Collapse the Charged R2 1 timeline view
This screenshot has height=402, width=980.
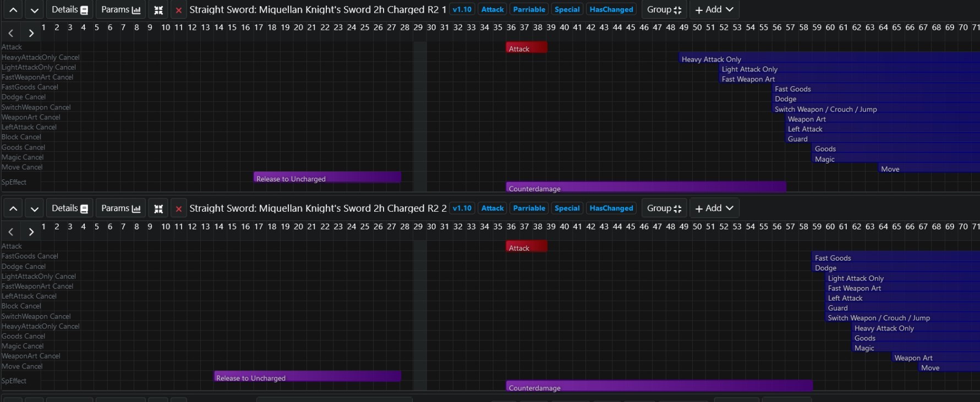[x=158, y=10]
